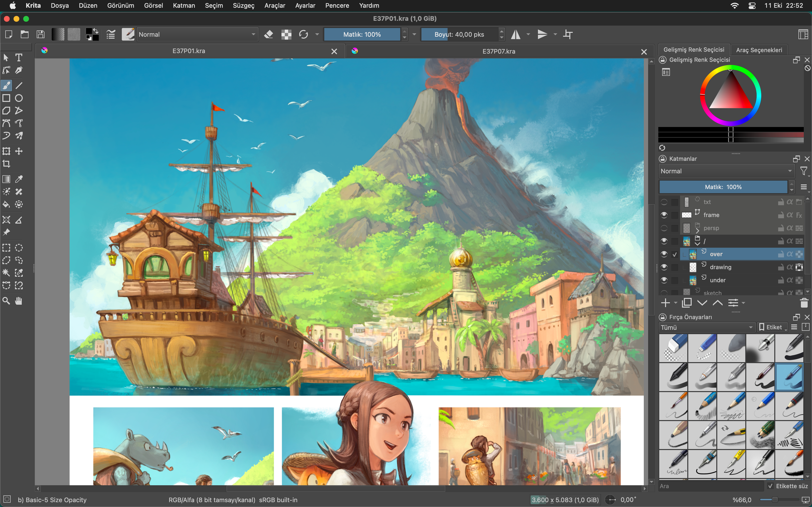Open the Tümü brush tag dropdown
Viewport: 812px width, 507px height.
coord(707,327)
